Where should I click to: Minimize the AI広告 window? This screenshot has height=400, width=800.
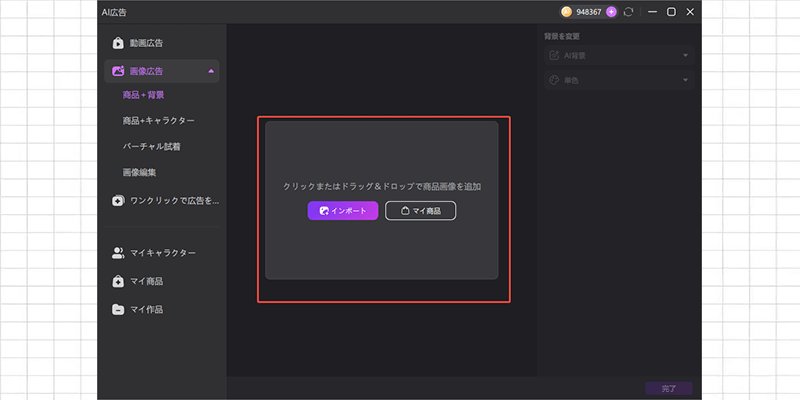[652, 12]
